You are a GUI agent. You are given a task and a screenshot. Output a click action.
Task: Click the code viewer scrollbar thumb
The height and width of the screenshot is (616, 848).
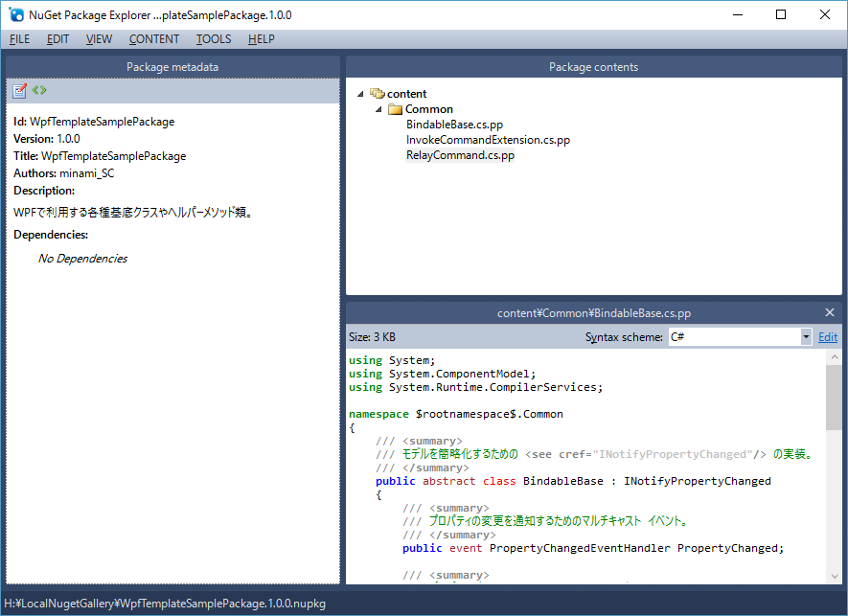pyautogui.click(x=834, y=398)
